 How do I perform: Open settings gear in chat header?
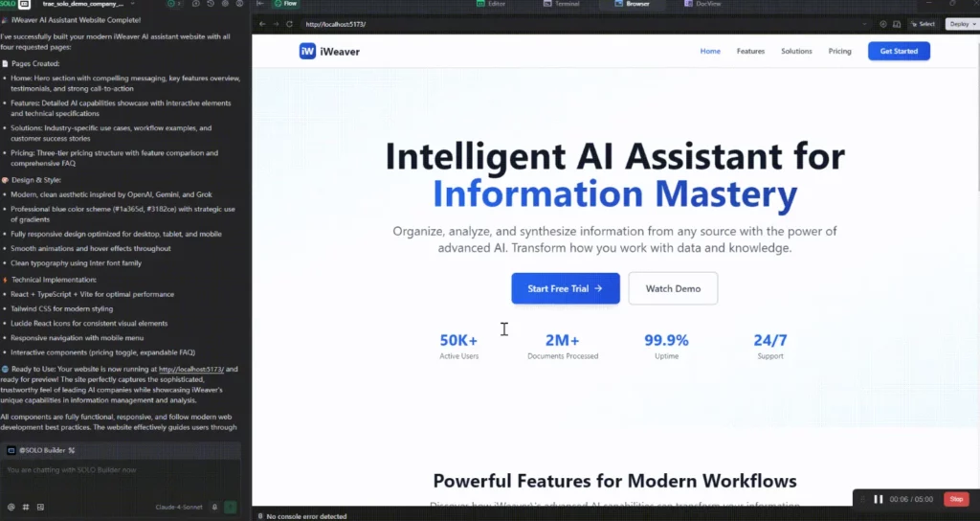pos(223,4)
